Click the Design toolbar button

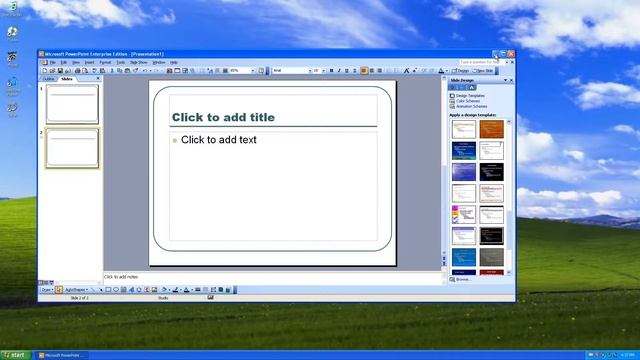[460, 71]
